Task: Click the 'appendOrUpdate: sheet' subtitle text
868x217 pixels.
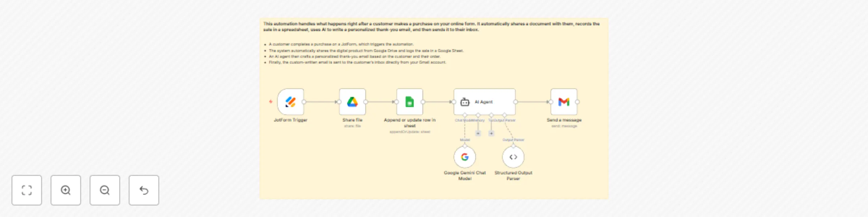Action: tap(409, 132)
